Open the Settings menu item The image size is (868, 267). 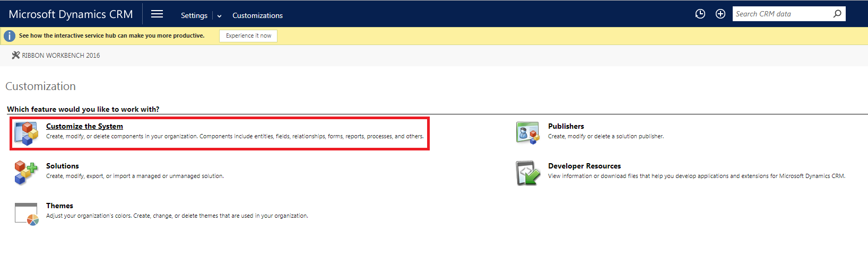point(194,15)
